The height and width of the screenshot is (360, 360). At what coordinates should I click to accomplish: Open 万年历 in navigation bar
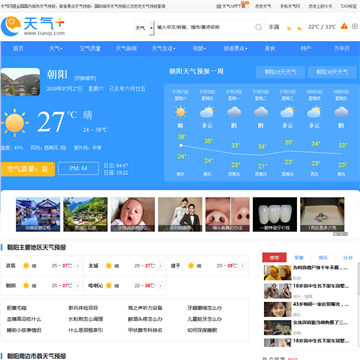342,49
